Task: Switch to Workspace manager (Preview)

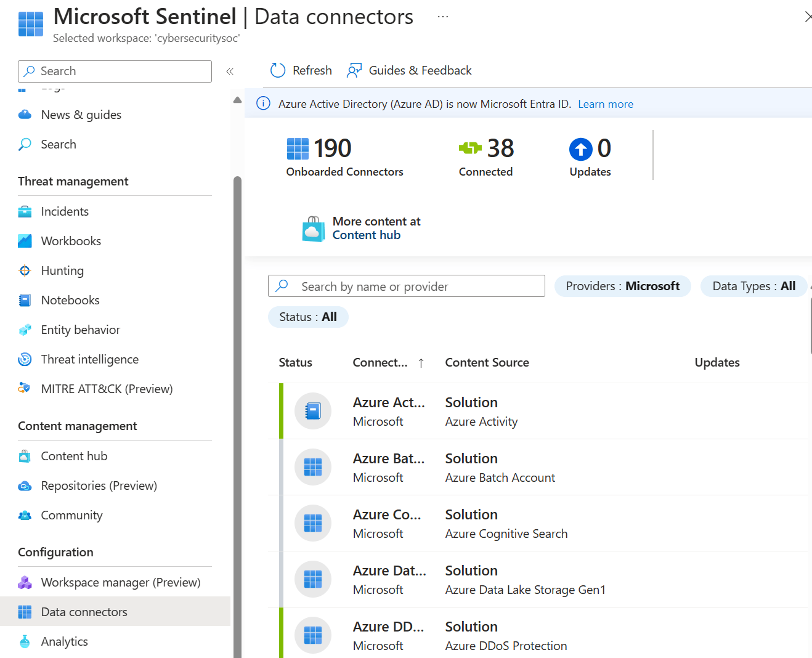Action: pyautogui.click(x=120, y=582)
